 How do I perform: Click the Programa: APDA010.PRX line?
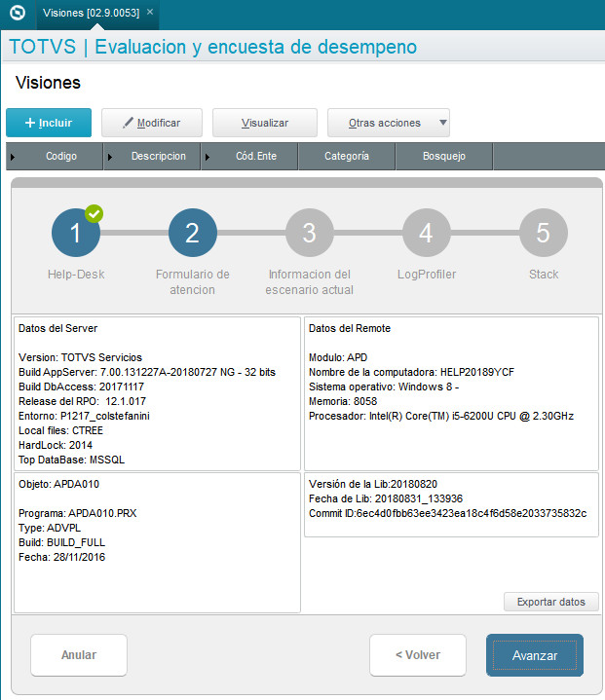(78, 513)
